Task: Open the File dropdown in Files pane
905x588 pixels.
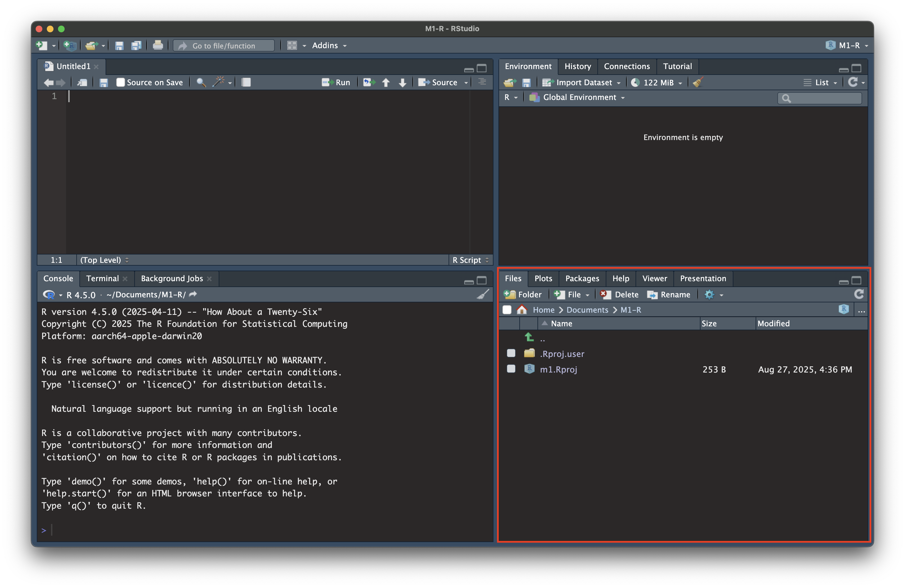Action: [x=571, y=294]
